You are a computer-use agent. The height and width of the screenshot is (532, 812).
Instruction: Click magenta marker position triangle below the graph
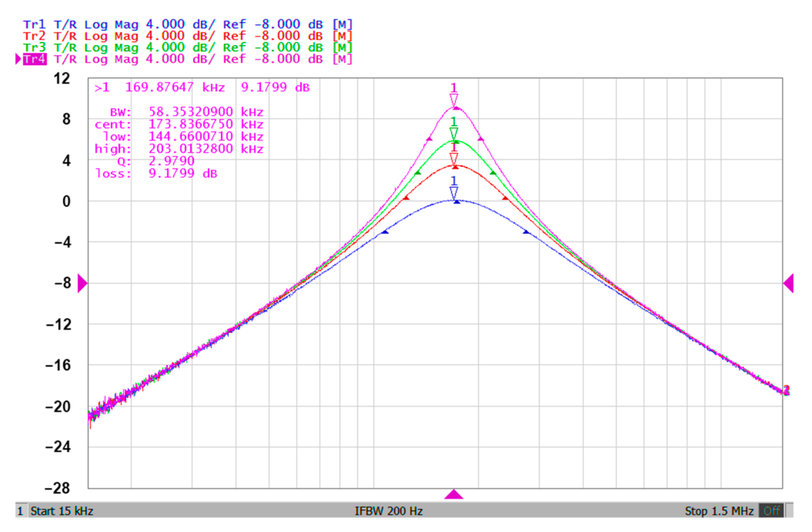(453, 495)
